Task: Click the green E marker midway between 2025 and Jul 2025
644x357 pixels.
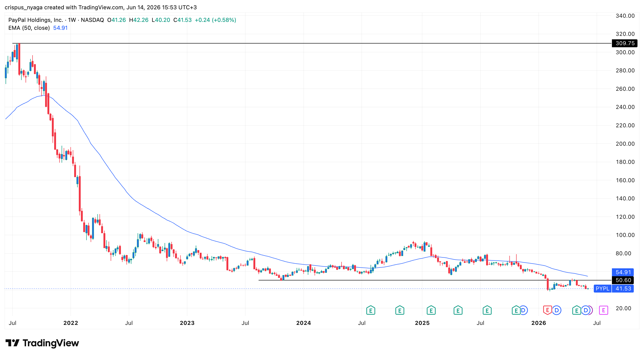Action: click(x=458, y=310)
